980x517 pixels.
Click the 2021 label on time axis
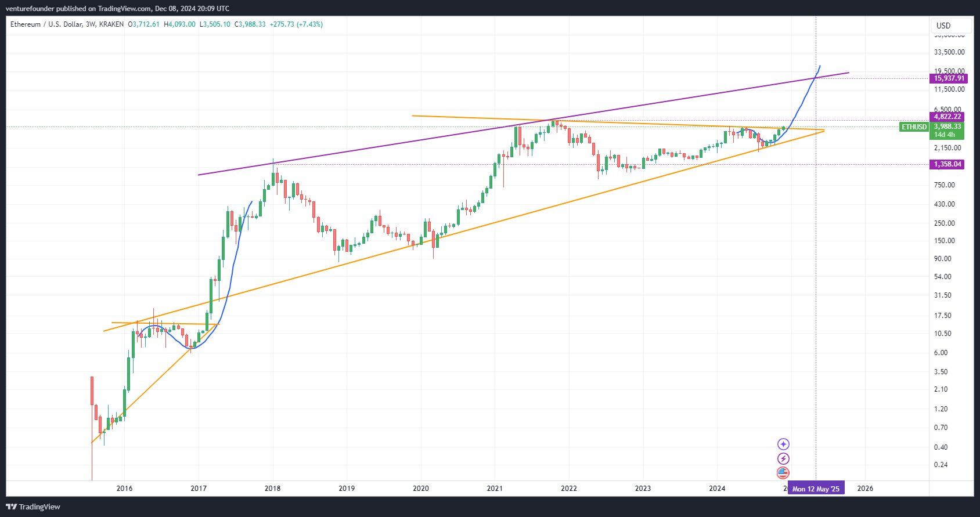point(495,489)
